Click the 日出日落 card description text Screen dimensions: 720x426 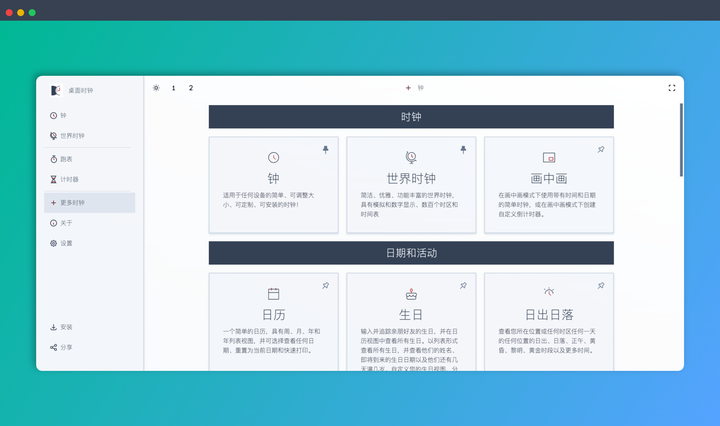point(547,341)
